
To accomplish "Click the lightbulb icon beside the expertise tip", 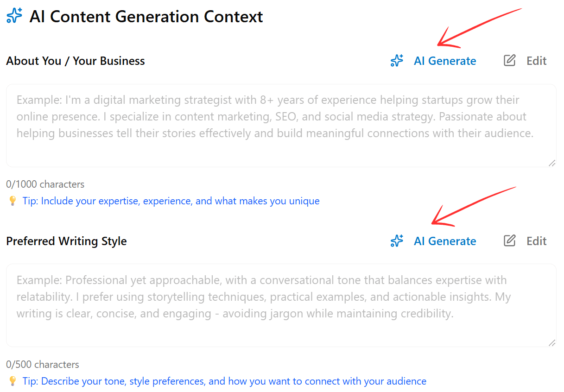I will point(13,201).
